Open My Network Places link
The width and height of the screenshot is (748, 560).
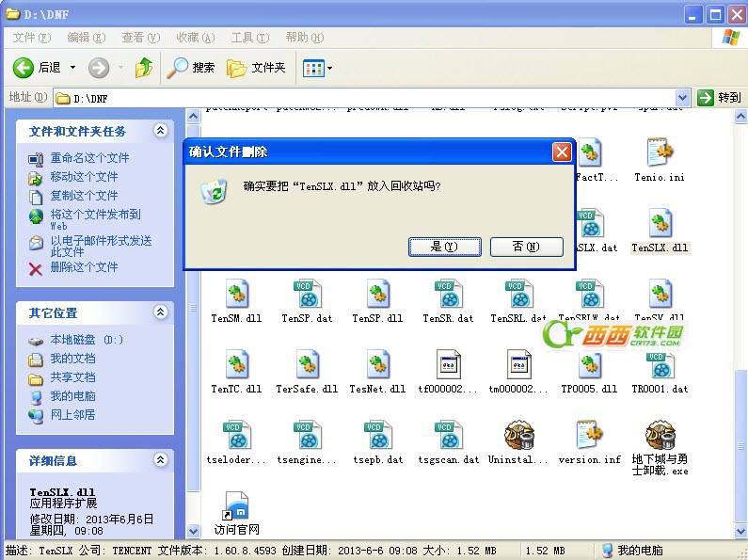tap(73, 415)
